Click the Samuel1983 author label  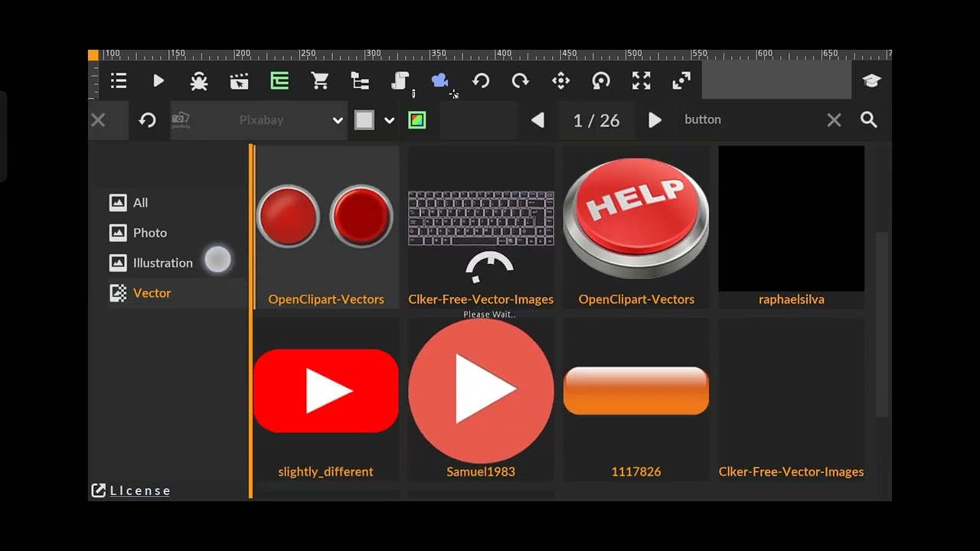[481, 471]
